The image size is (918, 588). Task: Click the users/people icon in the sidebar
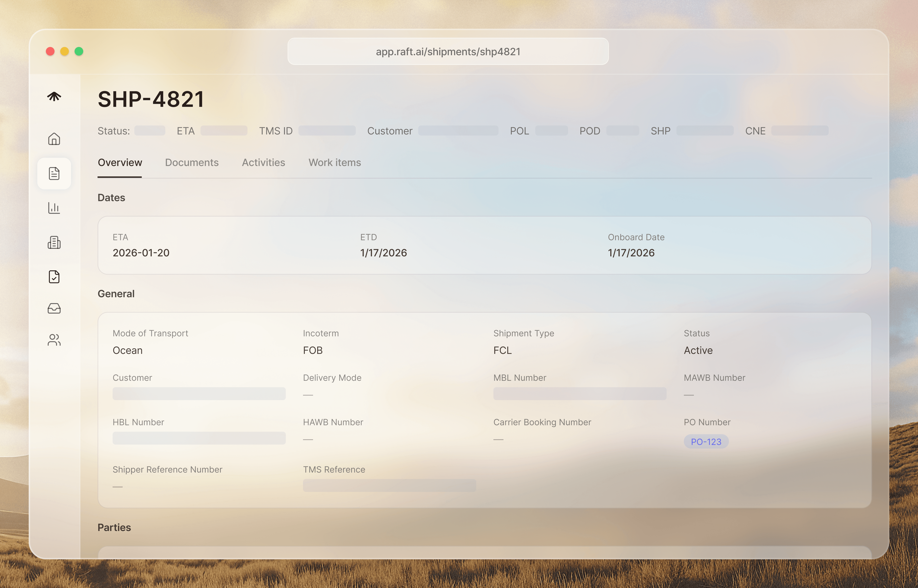coord(54,340)
